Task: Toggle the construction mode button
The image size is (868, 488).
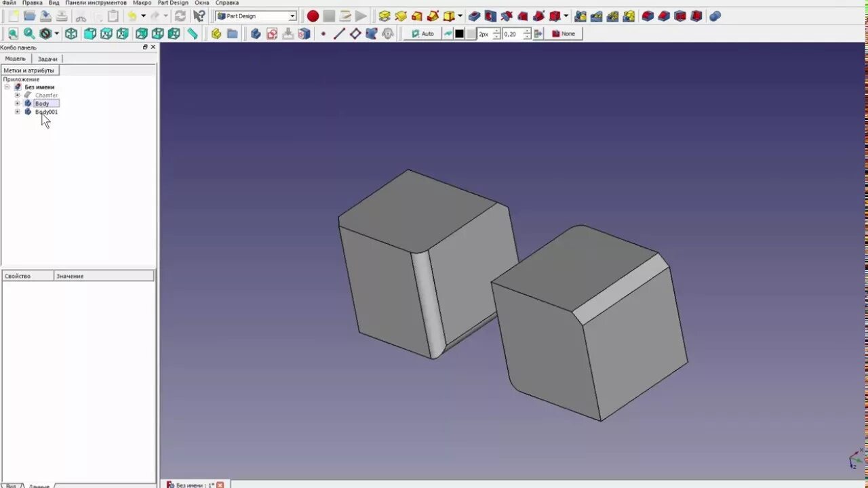Action: coord(448,33)
